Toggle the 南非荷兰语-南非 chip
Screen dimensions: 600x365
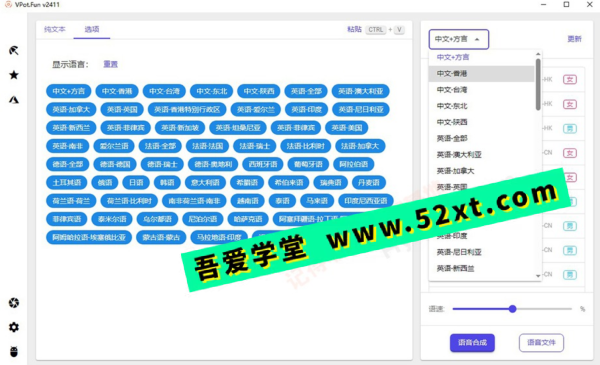[194, 201]
